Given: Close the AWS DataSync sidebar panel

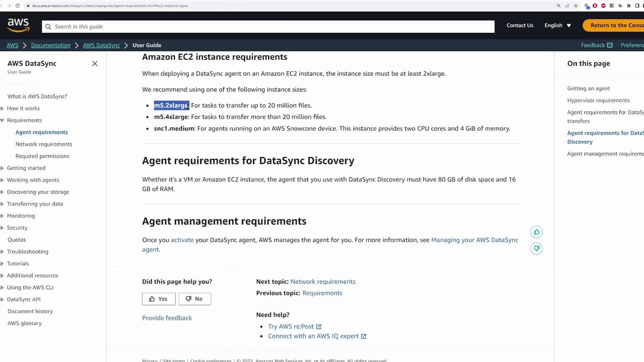Looking at the screenshot, I should pos(95,63).
